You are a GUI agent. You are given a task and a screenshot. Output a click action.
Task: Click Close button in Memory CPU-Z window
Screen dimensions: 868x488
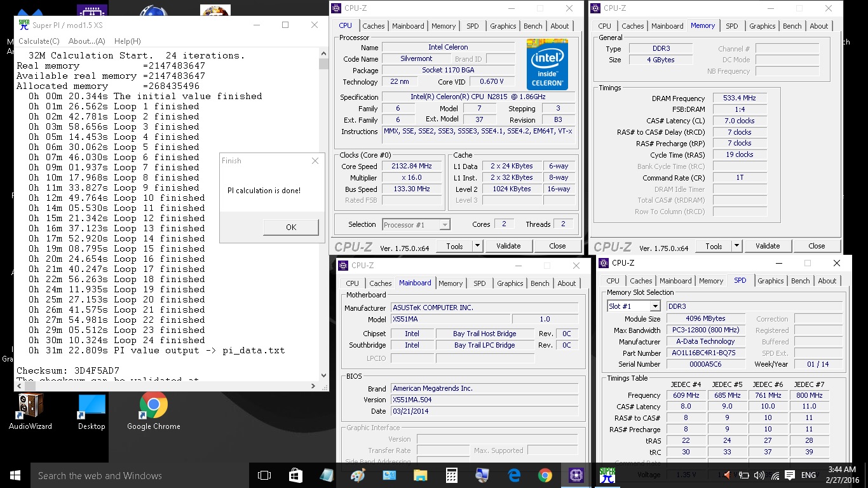(817, 246)
